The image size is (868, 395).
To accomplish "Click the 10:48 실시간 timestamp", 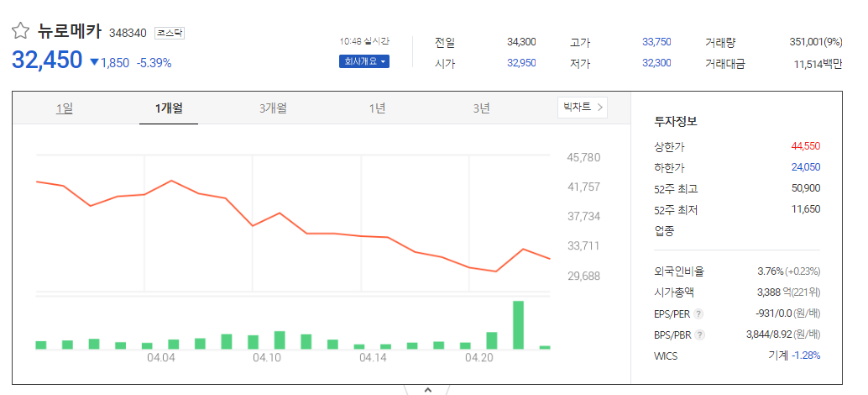I will [364, 41].
